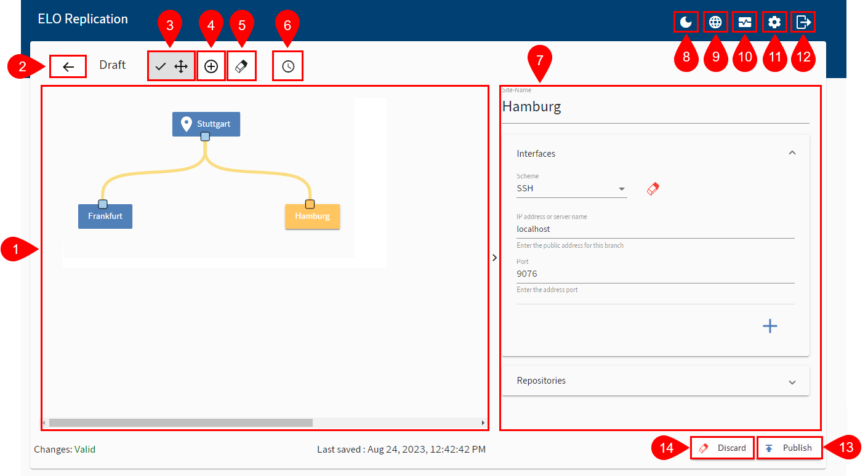The width and height of the screenshot is (868, 476).
Task: Click the Draft status label
Action: (x=113, y=65)
